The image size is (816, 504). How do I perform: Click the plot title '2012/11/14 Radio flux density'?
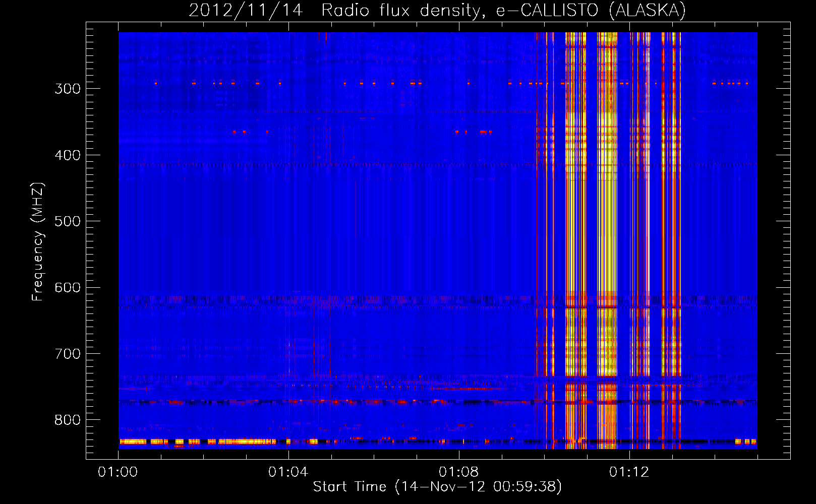click(437, 11)
